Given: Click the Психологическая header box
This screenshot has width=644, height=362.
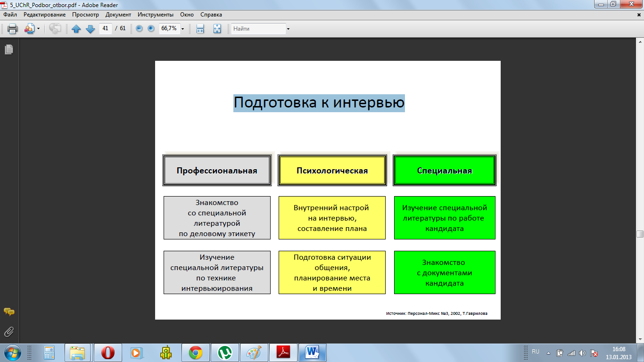Looking at the screenshot, I should tap(332, 170).
